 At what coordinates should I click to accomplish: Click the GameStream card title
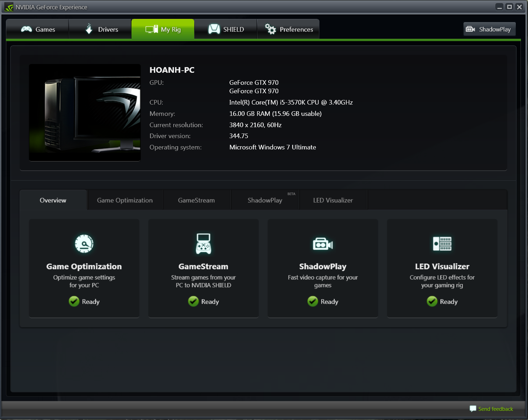click(x=203, y=266)
